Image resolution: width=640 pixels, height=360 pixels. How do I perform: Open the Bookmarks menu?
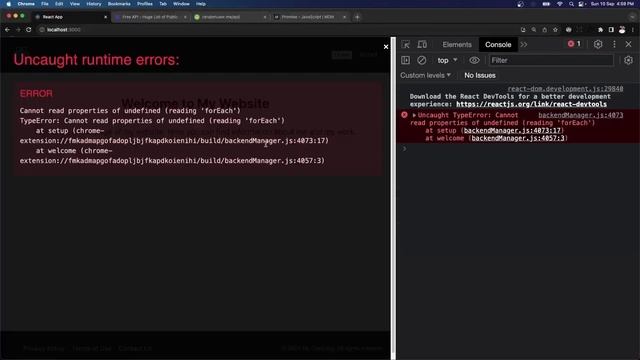point(119,4)
